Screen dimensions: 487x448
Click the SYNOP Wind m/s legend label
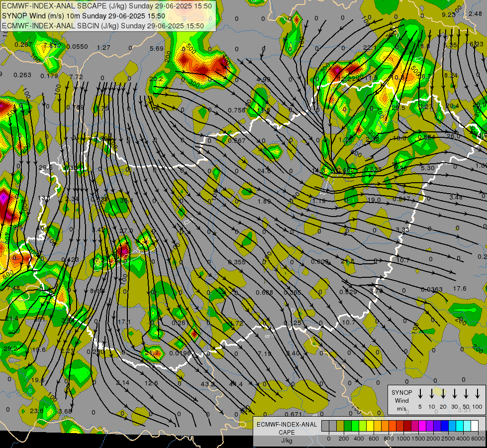401,400
